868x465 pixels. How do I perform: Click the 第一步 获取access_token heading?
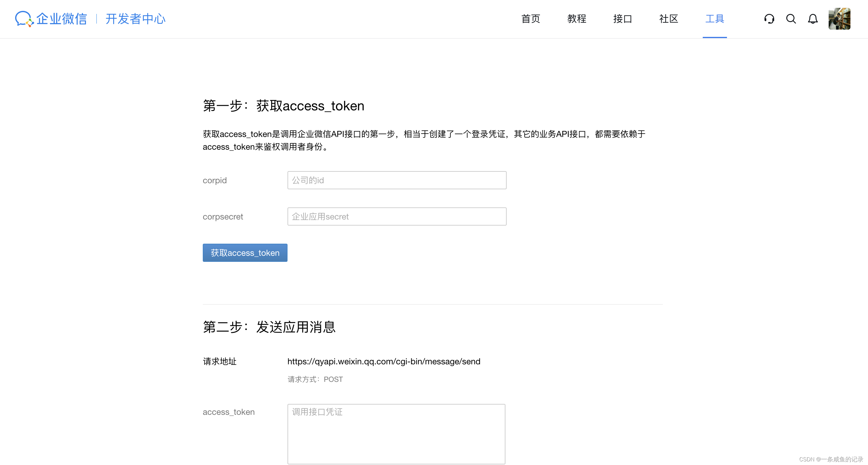point(283,106)
